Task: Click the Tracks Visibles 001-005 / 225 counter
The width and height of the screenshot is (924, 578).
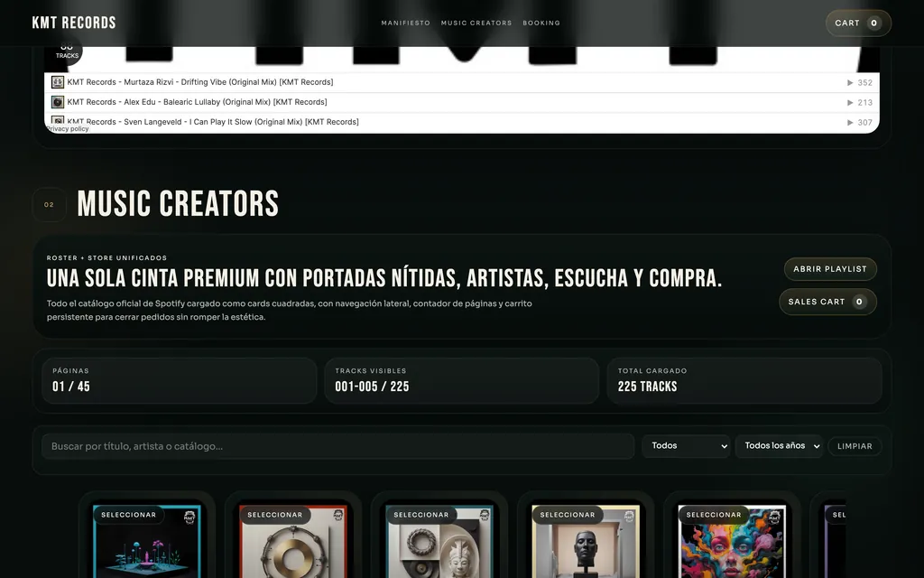Action: click(x=461, y=380)
